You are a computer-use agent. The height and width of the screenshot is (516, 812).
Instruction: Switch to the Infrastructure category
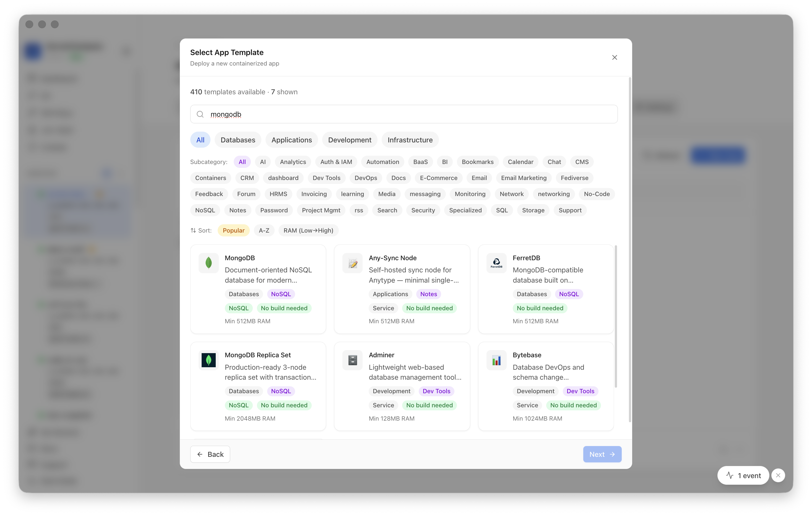[410, 140]
